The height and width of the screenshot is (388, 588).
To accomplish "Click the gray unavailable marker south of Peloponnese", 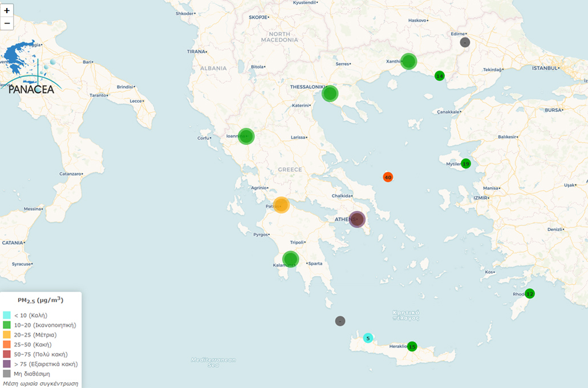I will point(340,321).
